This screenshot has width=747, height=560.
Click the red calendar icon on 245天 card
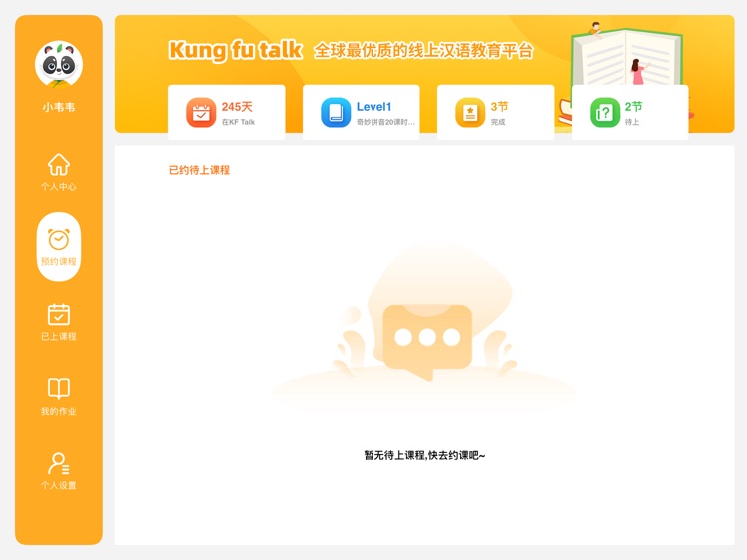pos(201,113)
